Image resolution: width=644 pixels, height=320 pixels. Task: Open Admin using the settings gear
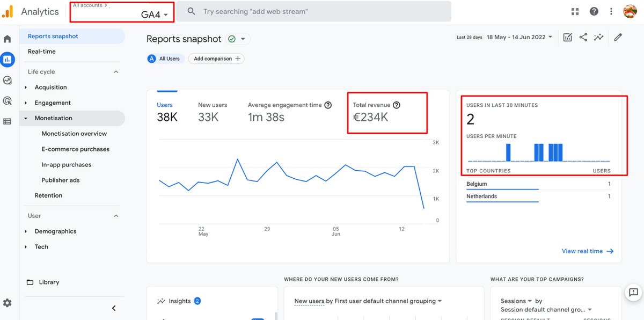7,302
